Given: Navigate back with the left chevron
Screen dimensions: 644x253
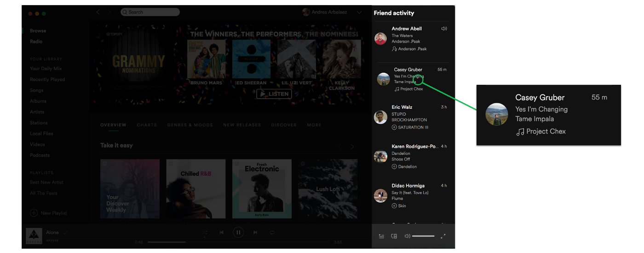Looking at the screenshot, I should point(98,12).
